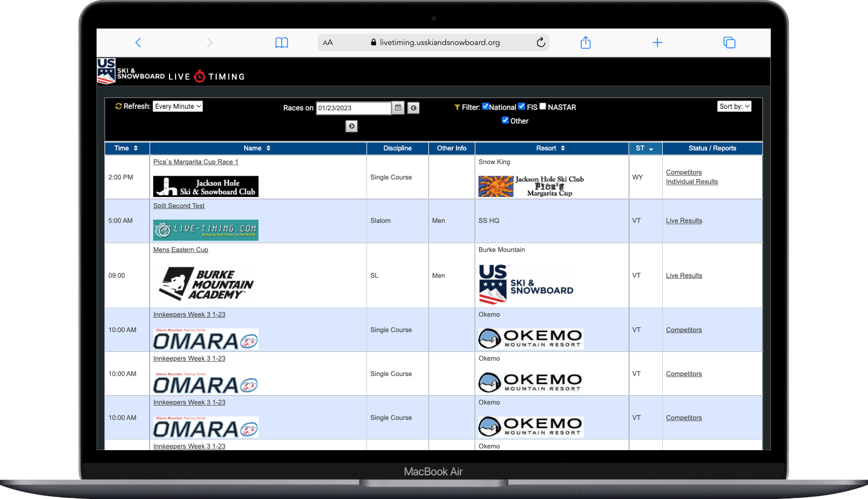Go to previous day arrow button
Screen dimensions: 868x499
(x=414, y=108)
